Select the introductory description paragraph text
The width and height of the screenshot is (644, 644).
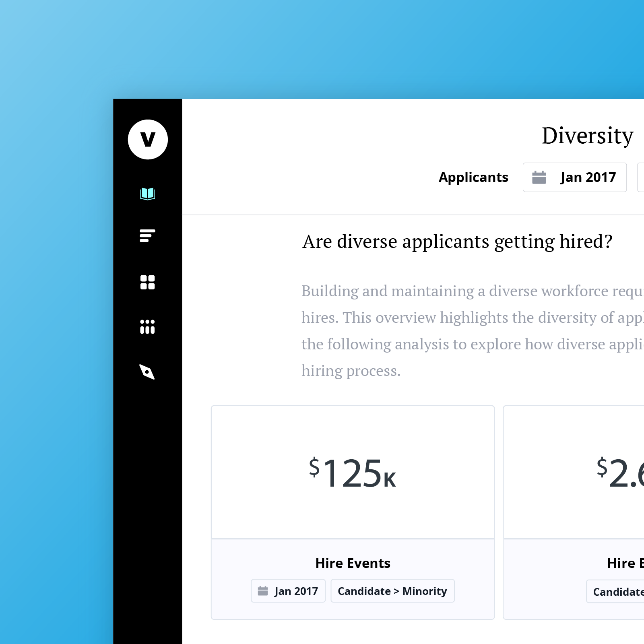click(463, 330)
